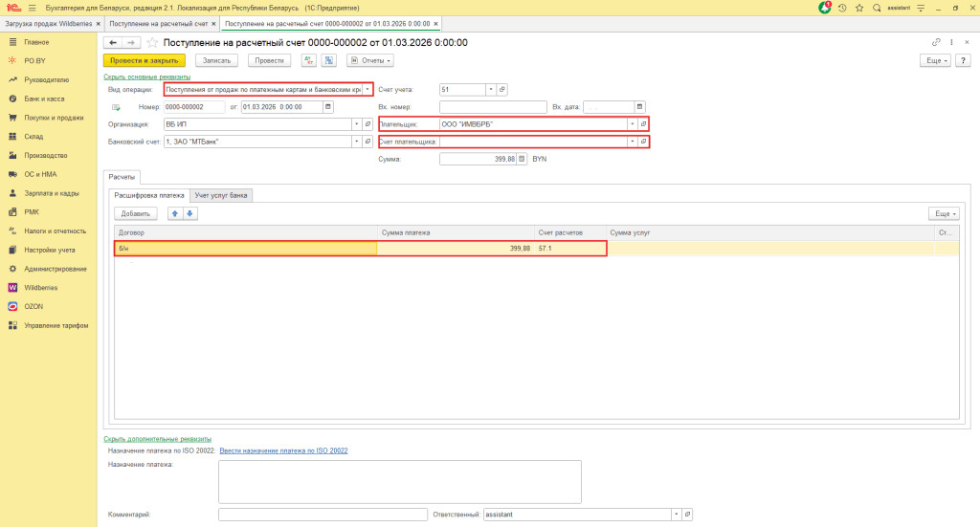
Task: Open Wildberries section in sidebar
Action: (x=40, y=287)
